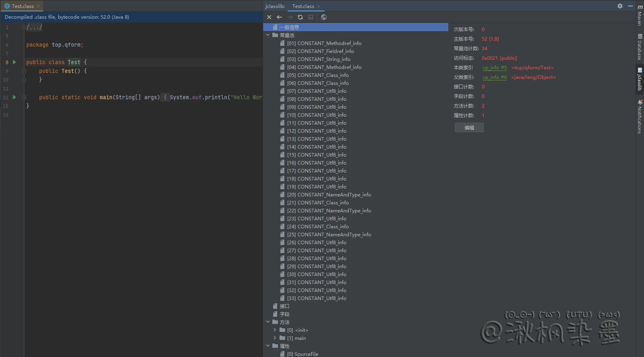Click the X close icon in jclasslib toolbar
Screen dimensions: 644x357
(x=269, y=17)
